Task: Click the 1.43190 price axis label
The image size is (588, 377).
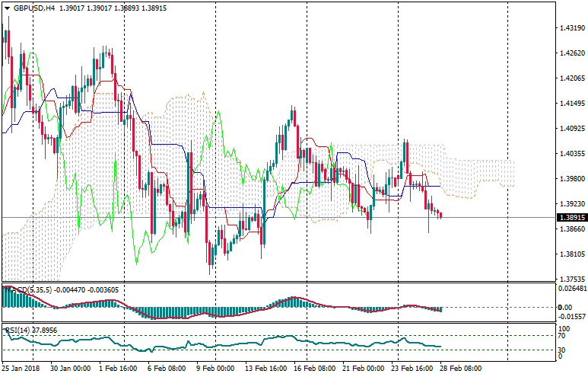Action: [x=571, y=28]
